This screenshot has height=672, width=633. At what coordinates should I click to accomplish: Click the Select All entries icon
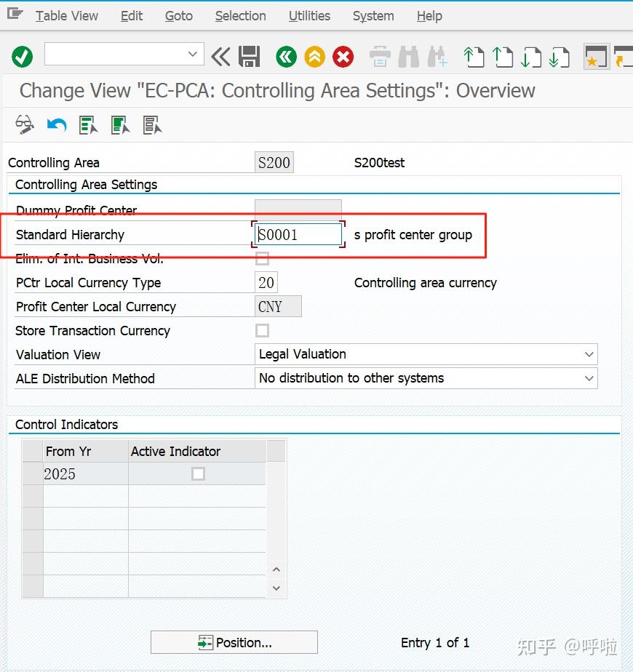pyautogui.click(x=88, y=125)
